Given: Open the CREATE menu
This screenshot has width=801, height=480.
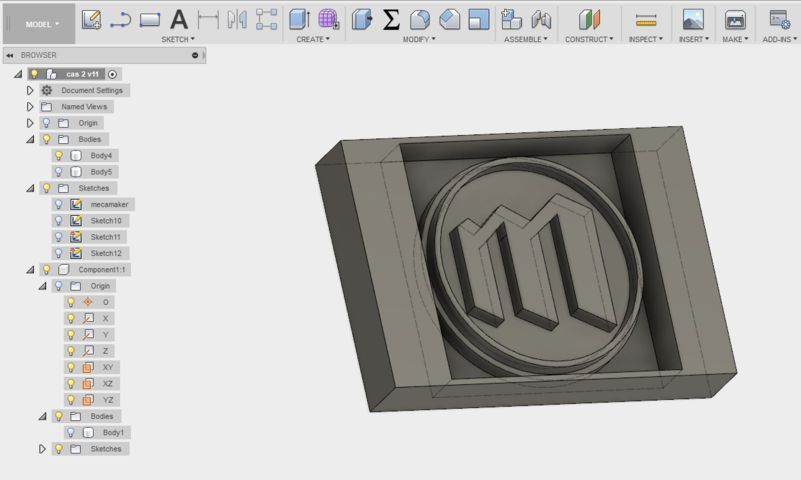Looking at the screenshot, I should pyautogui.click(x=313, y=39).
